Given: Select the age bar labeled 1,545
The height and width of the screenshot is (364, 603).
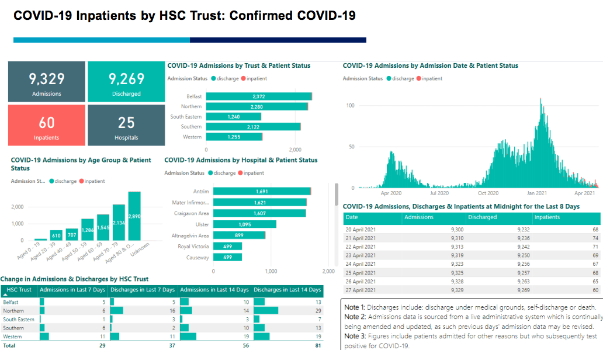Looking at the screenshot, I should click(x=103, y=227).
